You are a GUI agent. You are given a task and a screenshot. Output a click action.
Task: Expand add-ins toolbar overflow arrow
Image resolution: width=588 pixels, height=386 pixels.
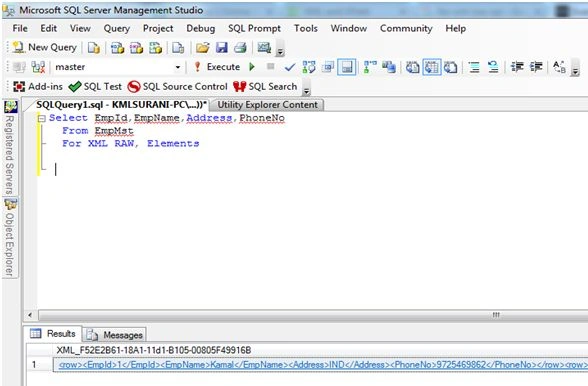306,89
